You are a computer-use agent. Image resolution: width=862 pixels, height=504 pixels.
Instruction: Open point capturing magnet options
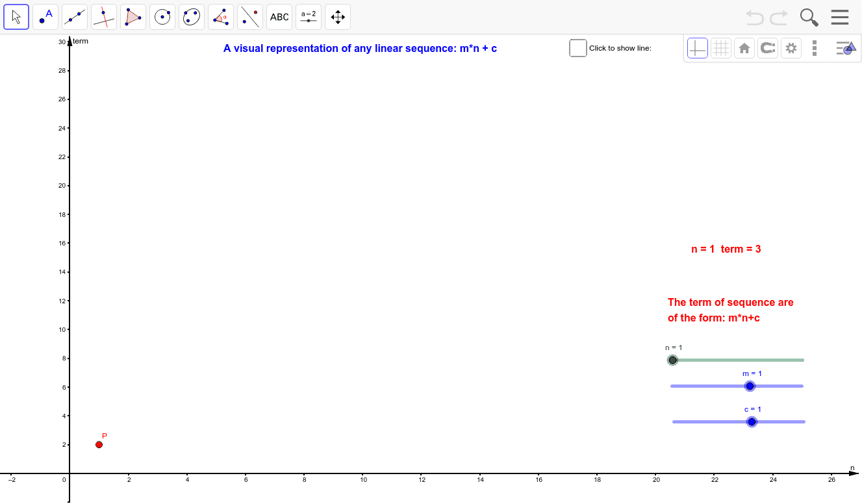point(768,48)
